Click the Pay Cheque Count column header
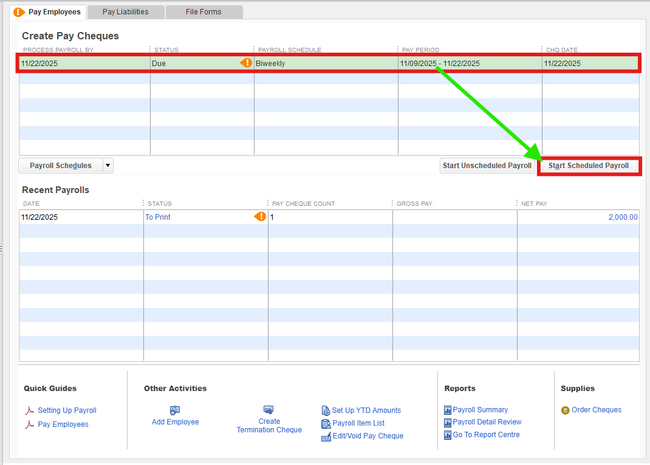Image resolution: width=650 pixels, height=465 pixels. [303, 203]
